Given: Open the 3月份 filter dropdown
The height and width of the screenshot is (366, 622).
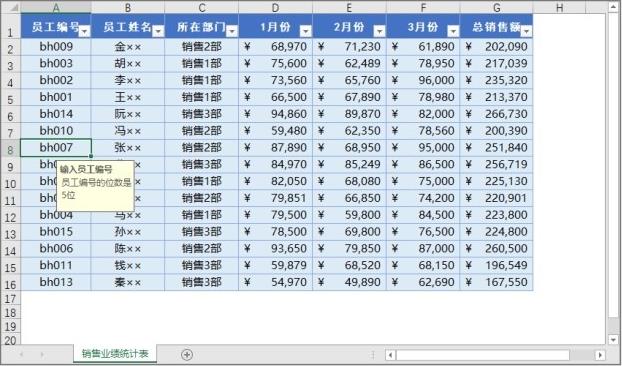Looking at the screenshot, I should 453,31.
